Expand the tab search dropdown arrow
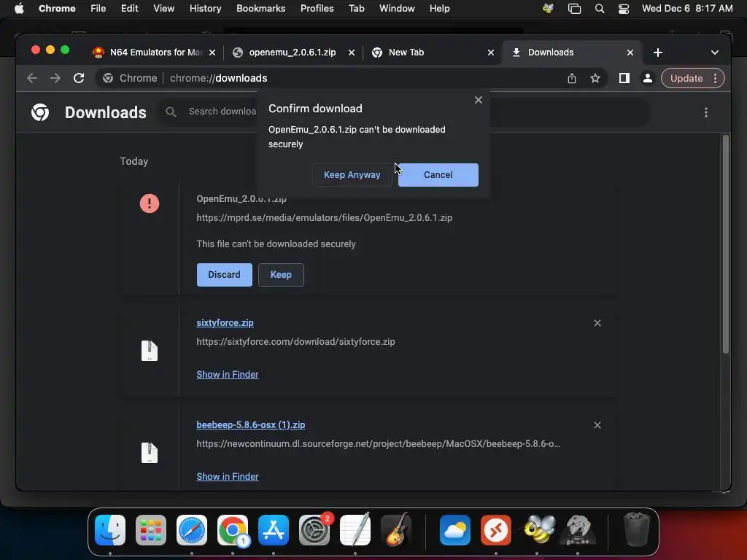This screenshot has width=747, height=560. [715, 52]
